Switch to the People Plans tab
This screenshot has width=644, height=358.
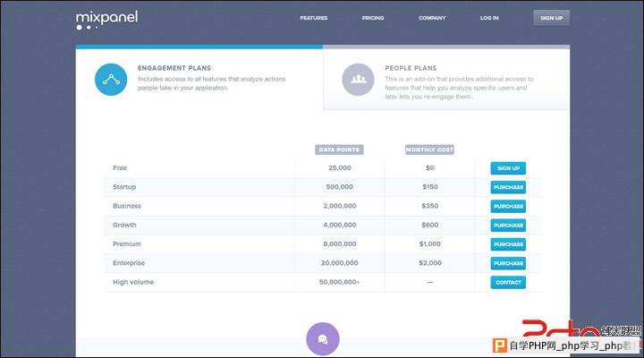click(x=446, y=77)
